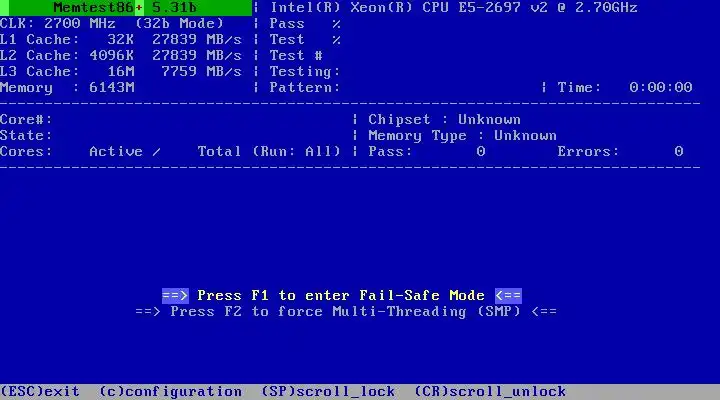Click the Memtest86+ 5.31b title banner
Viewport: 720px width, 400px height.
tap(125, 8)
